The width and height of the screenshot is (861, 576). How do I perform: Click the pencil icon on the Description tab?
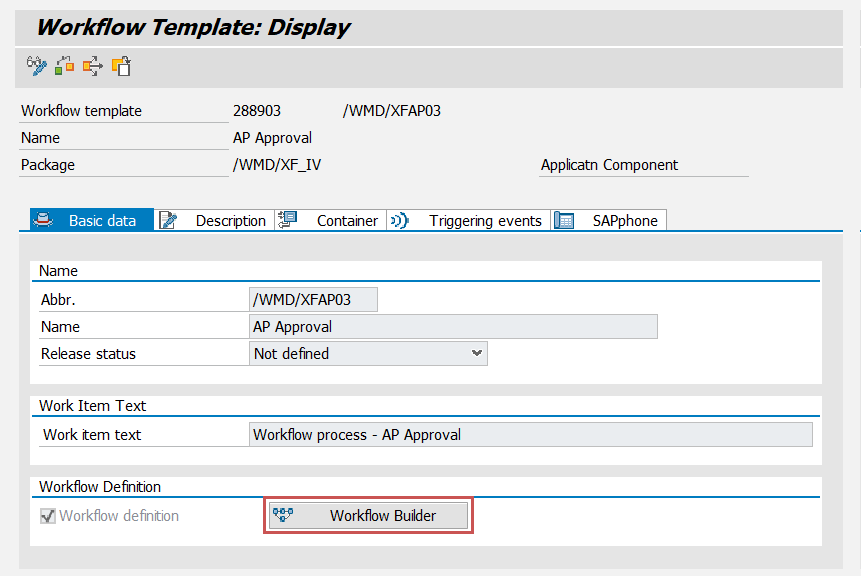pos(167,220)
